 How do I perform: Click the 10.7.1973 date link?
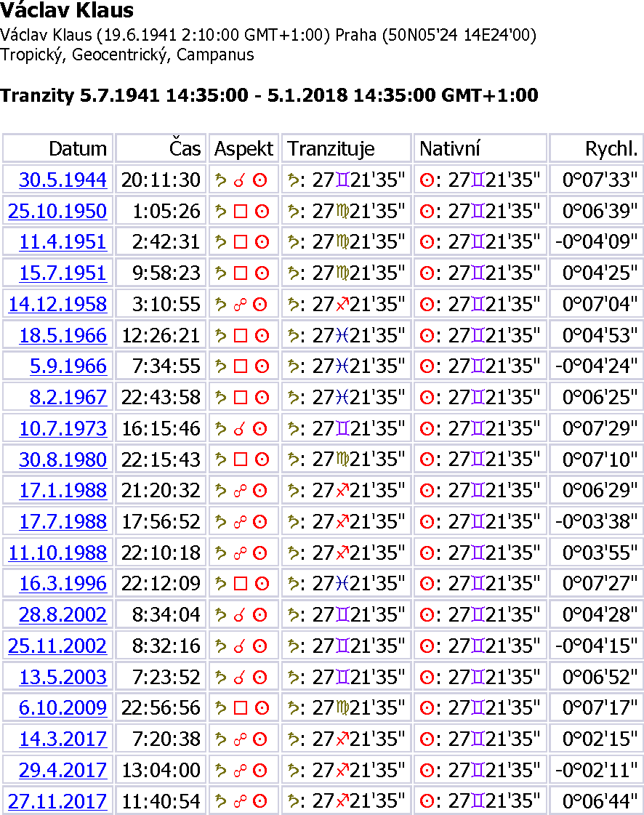(x=63, y=428)
